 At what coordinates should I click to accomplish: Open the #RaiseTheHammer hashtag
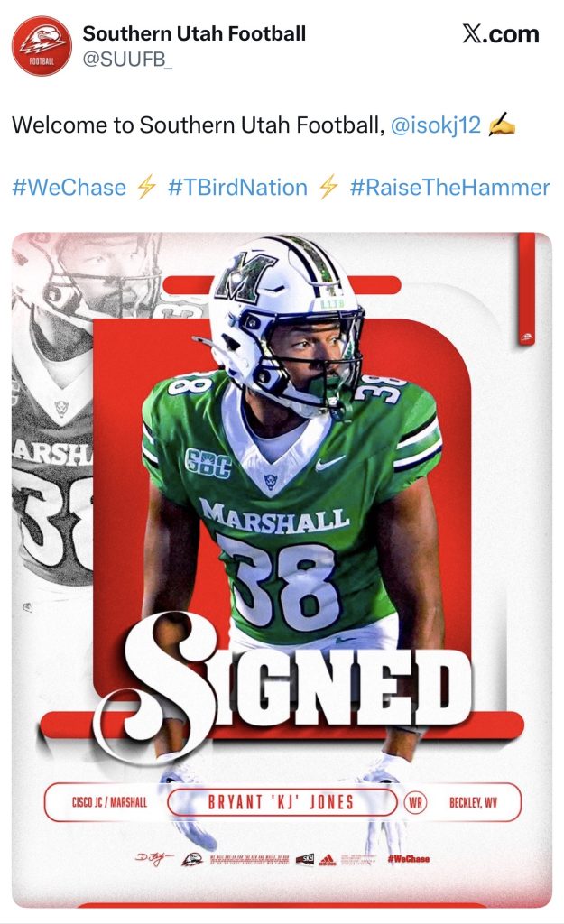[449, 188]
